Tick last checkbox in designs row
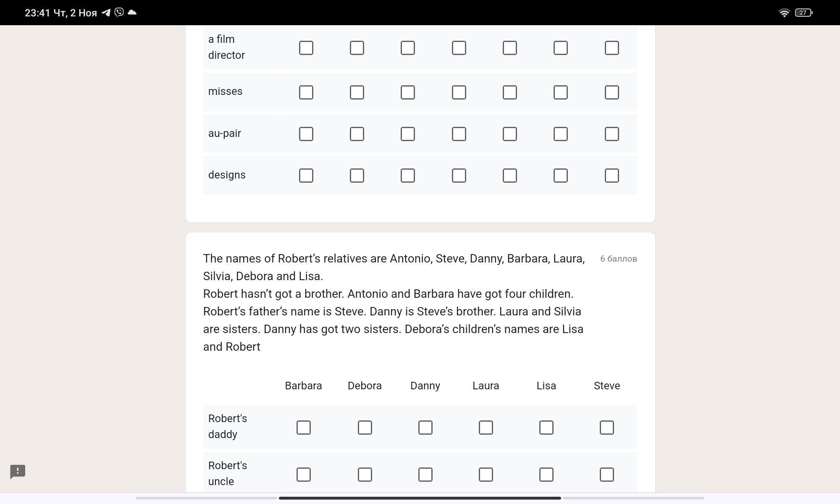 612,176
